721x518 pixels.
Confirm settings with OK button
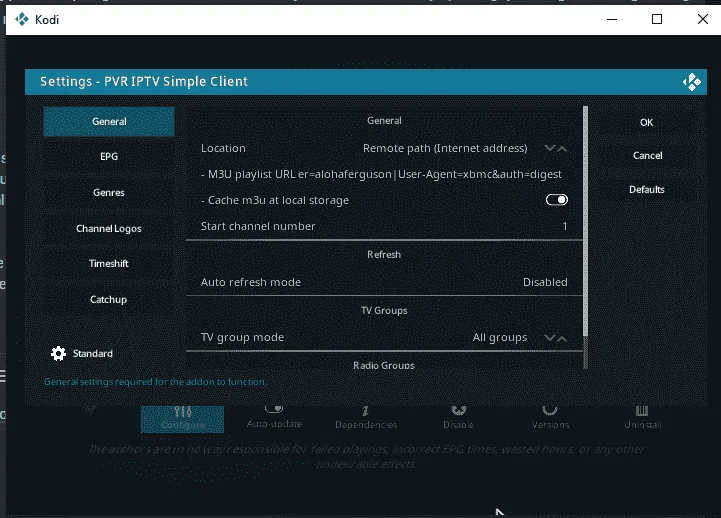(x=647, y=122)
